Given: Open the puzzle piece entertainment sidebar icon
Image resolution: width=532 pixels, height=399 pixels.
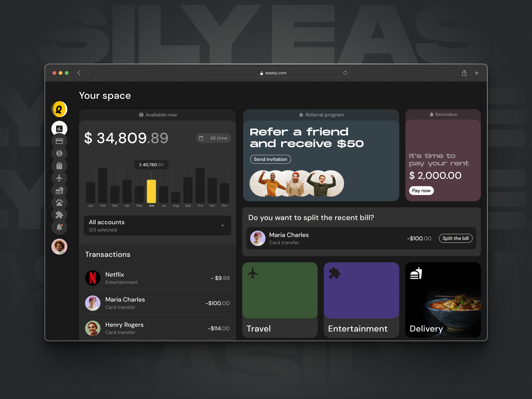Looking at the screenshot, I should (x=59, y=215).
